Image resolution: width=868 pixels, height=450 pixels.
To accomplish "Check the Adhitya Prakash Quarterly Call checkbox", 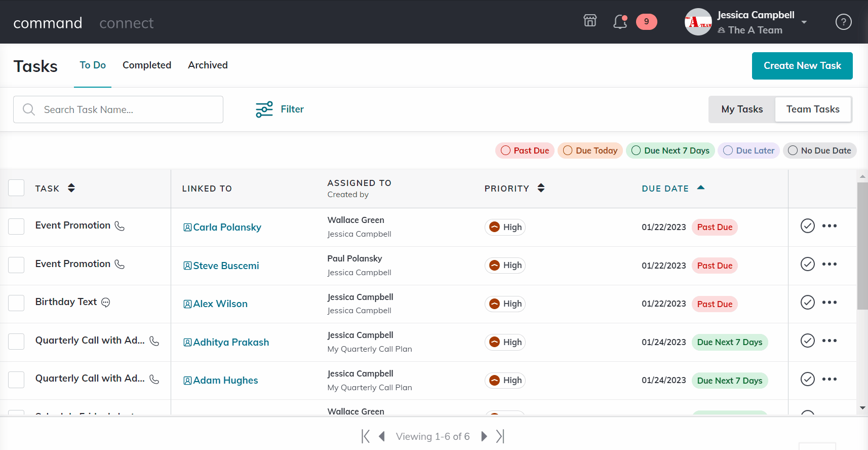I will (16, 342).
